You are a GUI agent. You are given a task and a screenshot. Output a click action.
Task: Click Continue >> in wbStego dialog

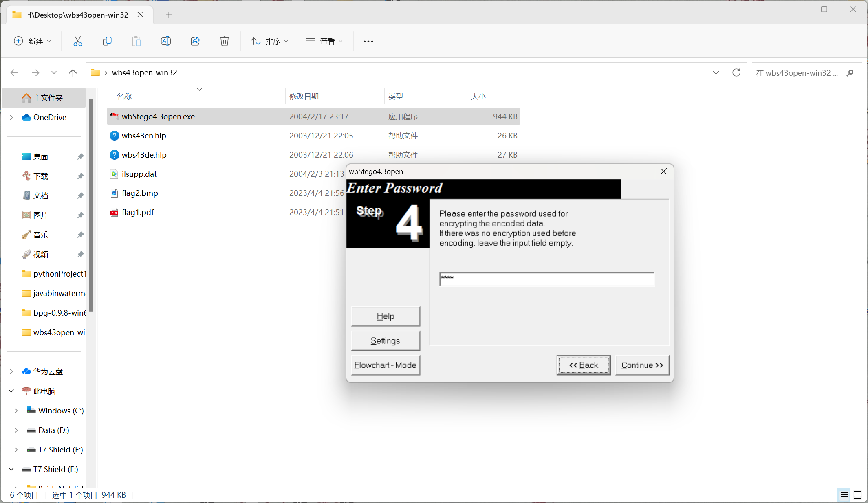click(x=642, y=365)
